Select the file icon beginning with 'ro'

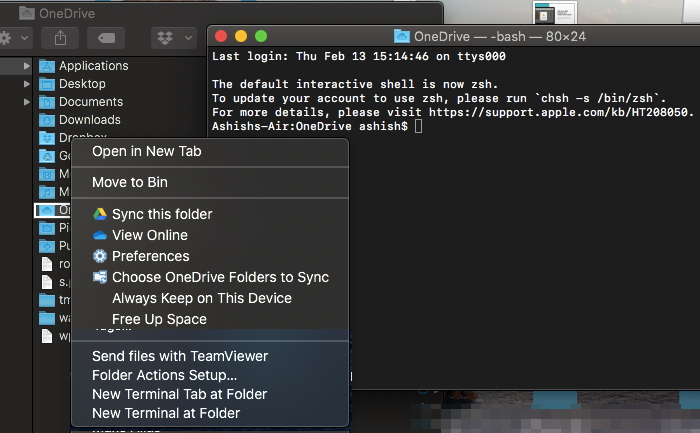tap(47, 264)
